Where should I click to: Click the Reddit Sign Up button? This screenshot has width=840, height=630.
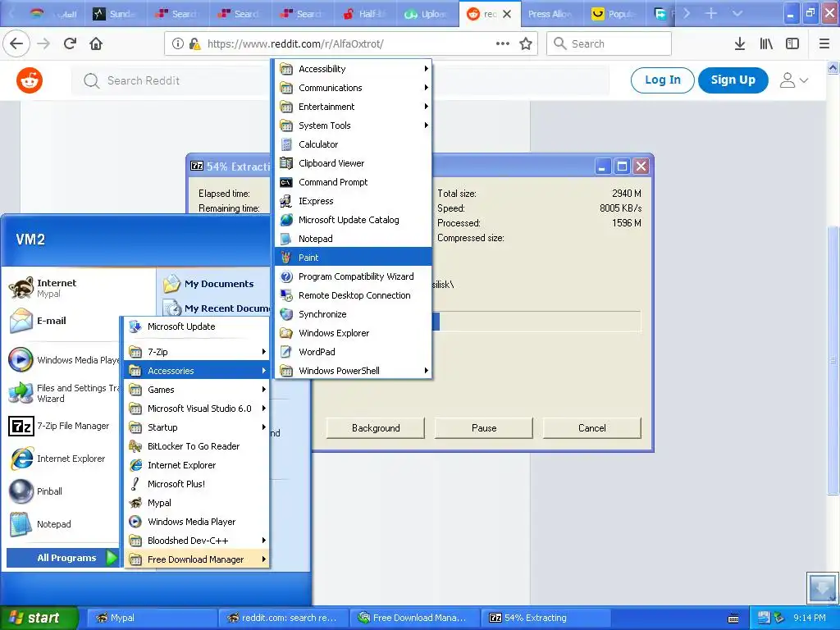[x=733, y=80]
